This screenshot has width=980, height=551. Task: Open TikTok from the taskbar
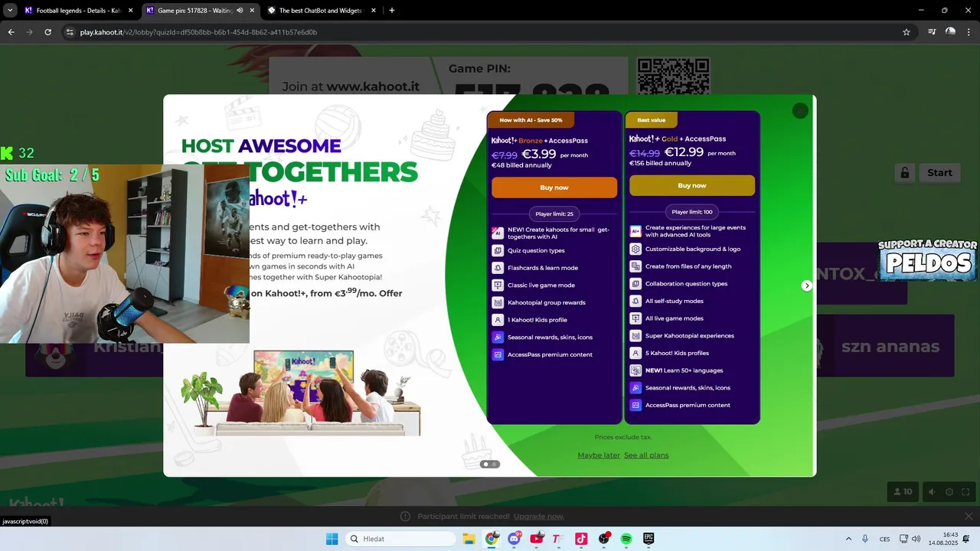(x=580, y=539)
